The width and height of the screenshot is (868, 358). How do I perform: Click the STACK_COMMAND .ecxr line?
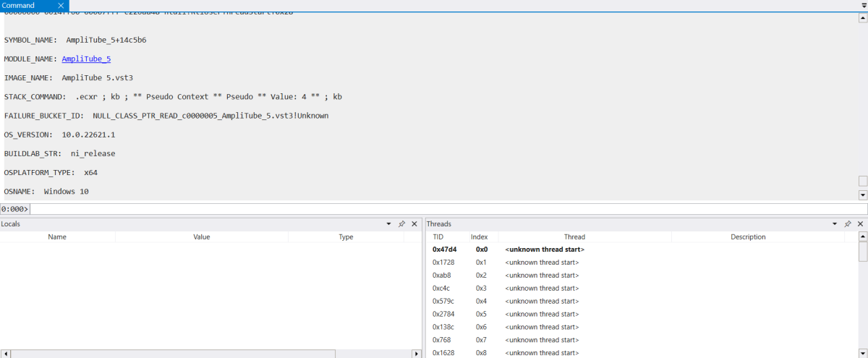[x=173, y=97]
